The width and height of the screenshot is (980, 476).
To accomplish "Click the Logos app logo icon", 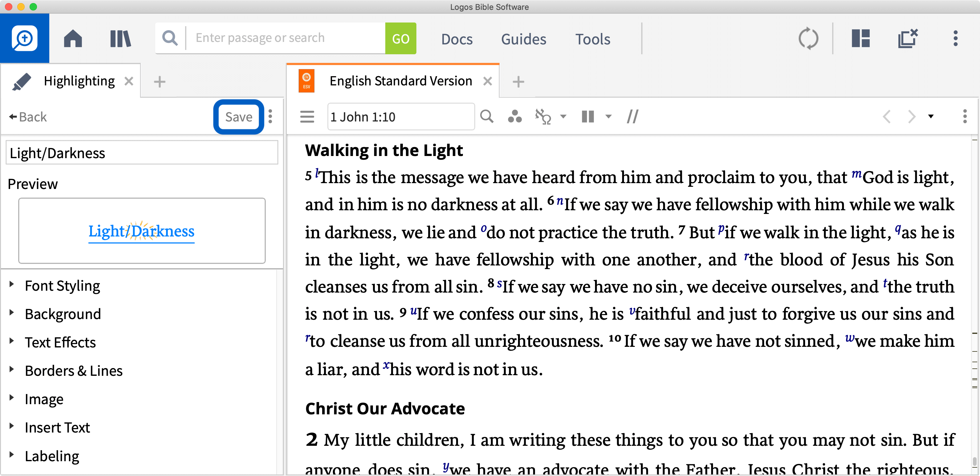I will [24, 38].
